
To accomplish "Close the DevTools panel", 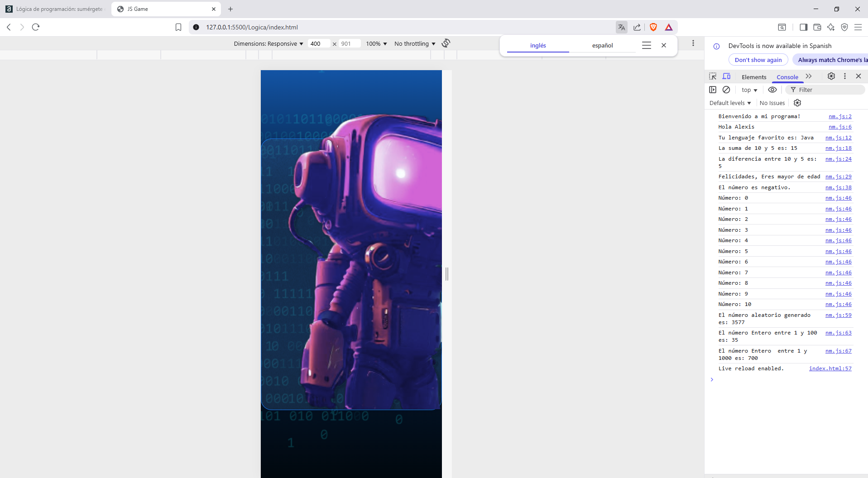I will (858, 76).
